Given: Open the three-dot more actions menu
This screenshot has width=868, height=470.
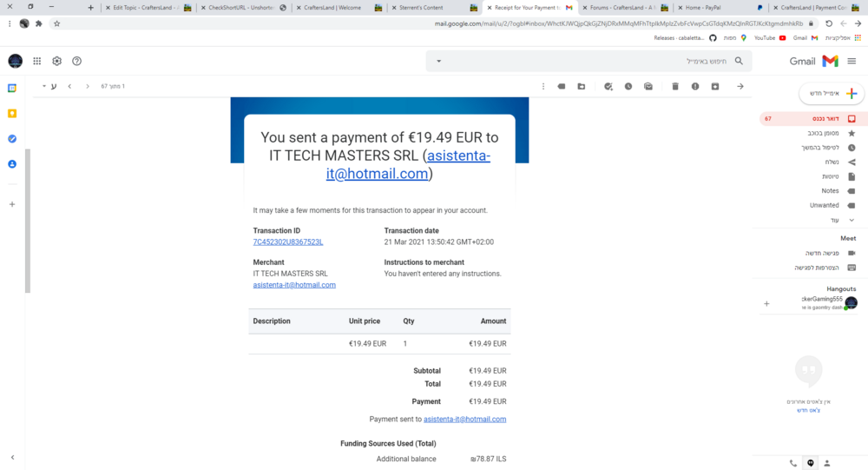Looking at the screenshot, I should [543, 86].
